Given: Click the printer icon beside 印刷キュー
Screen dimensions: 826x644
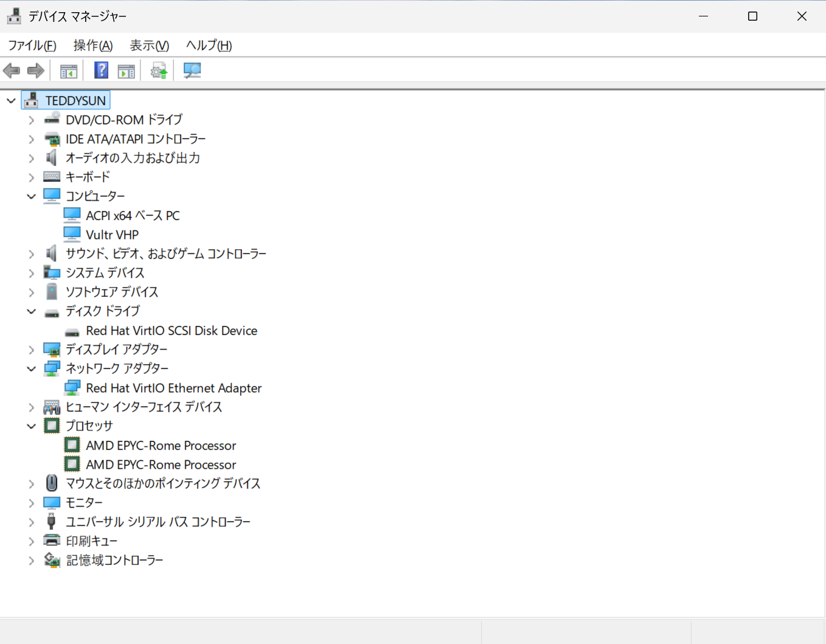Looking at the screenshot, I should click(x=52, y=541).
